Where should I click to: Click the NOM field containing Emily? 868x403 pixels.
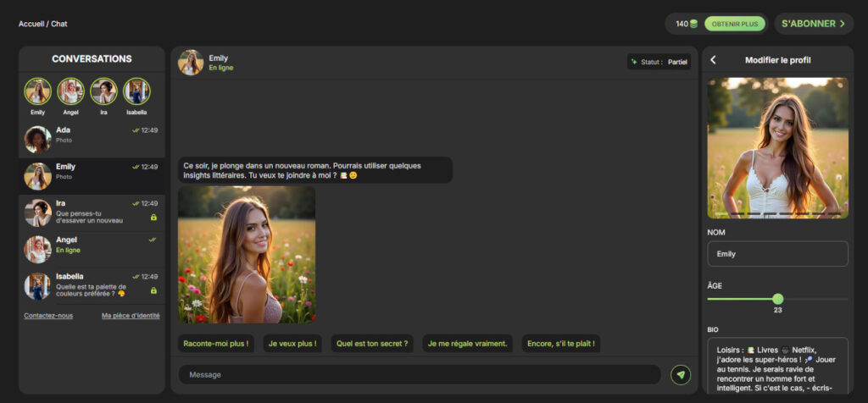(x=778, y=254)
